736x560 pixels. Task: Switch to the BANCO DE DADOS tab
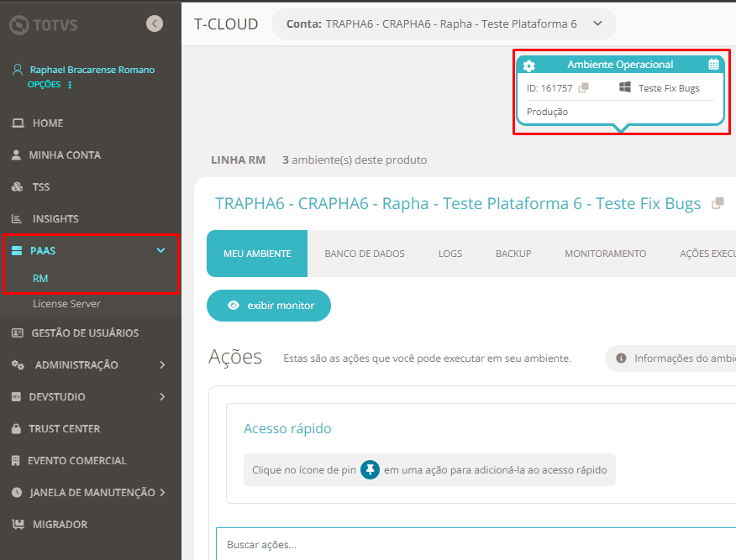point(365,254)
